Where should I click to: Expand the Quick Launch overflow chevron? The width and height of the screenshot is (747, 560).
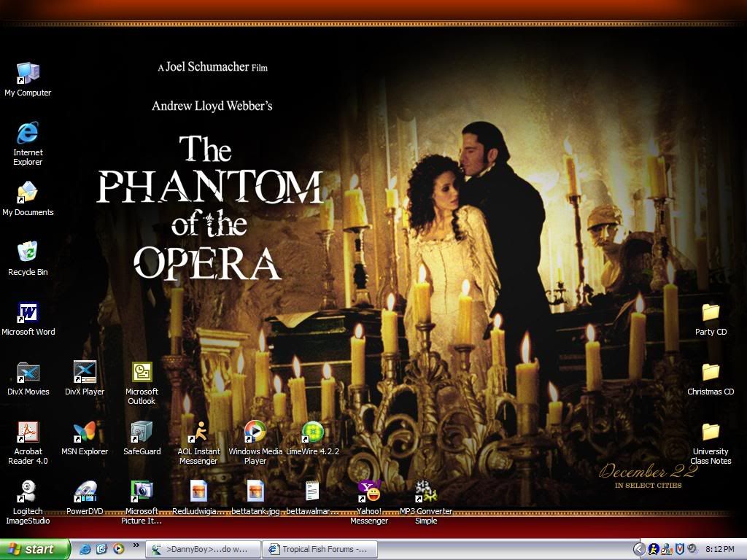click(x=136, y=545)
